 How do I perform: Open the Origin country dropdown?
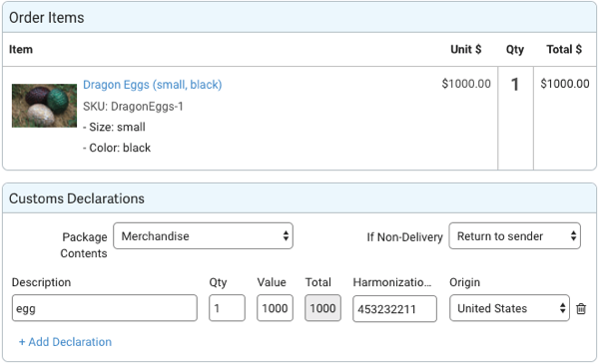pos(509,308)
